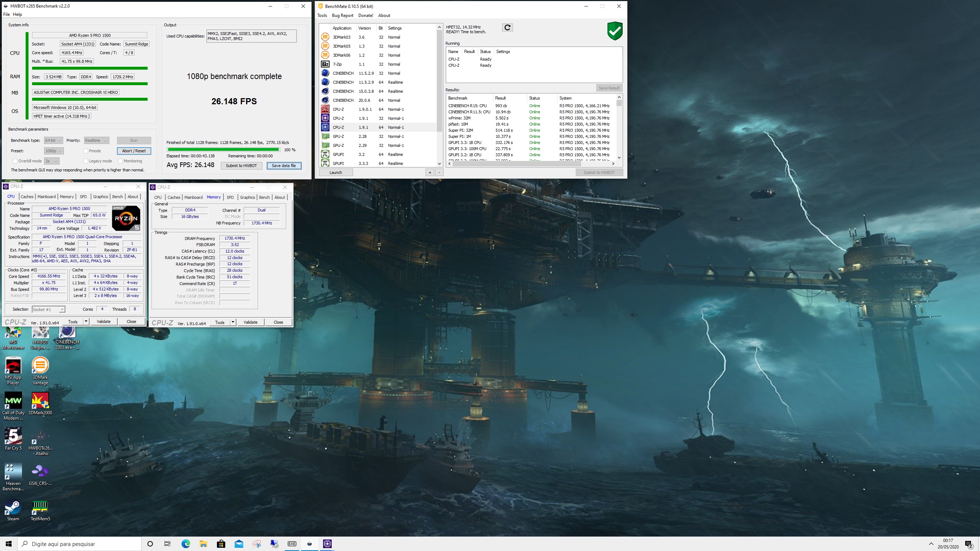Open Microsoft Store taskbar icon
This screenshot has width=980, height=551.
coord(221,544)
